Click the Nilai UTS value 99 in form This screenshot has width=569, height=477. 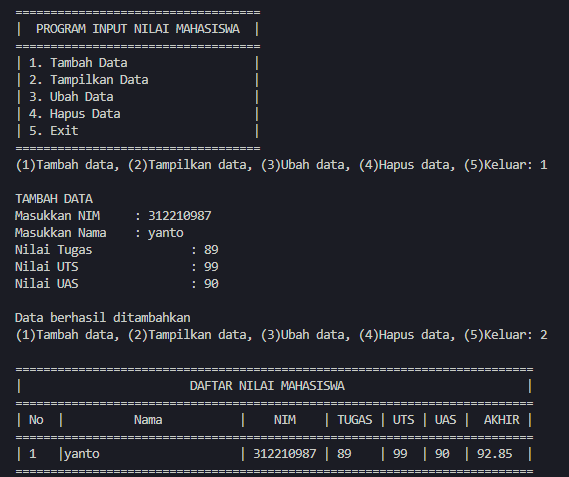pos(211,267)
